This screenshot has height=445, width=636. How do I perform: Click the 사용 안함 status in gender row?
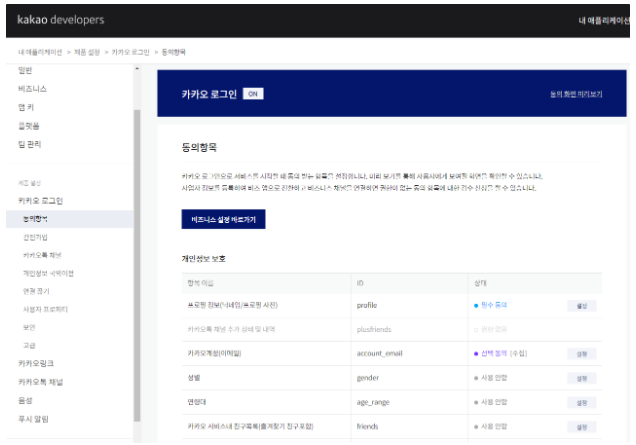494,378
